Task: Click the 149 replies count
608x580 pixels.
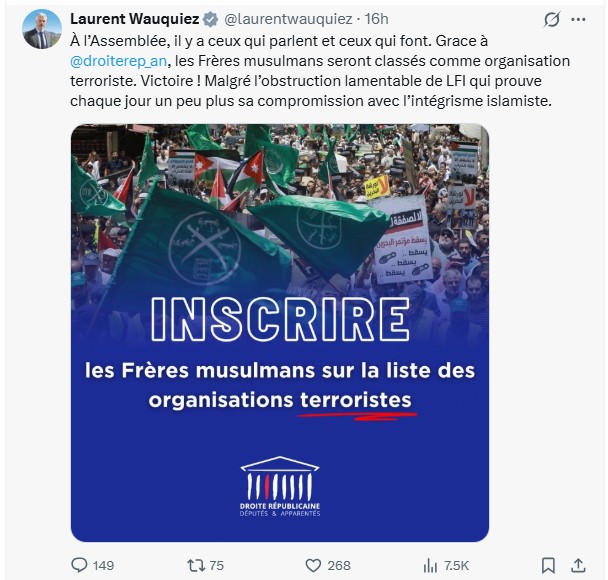Action: 103,566
